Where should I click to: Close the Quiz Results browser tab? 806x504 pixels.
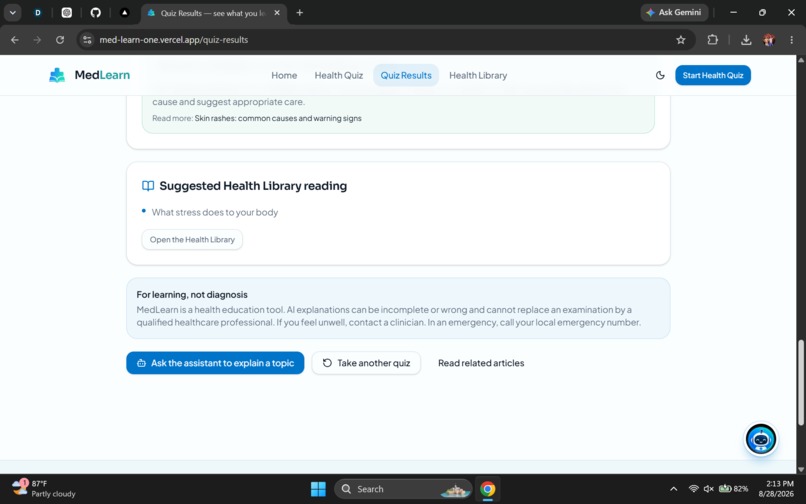point(277,13)
